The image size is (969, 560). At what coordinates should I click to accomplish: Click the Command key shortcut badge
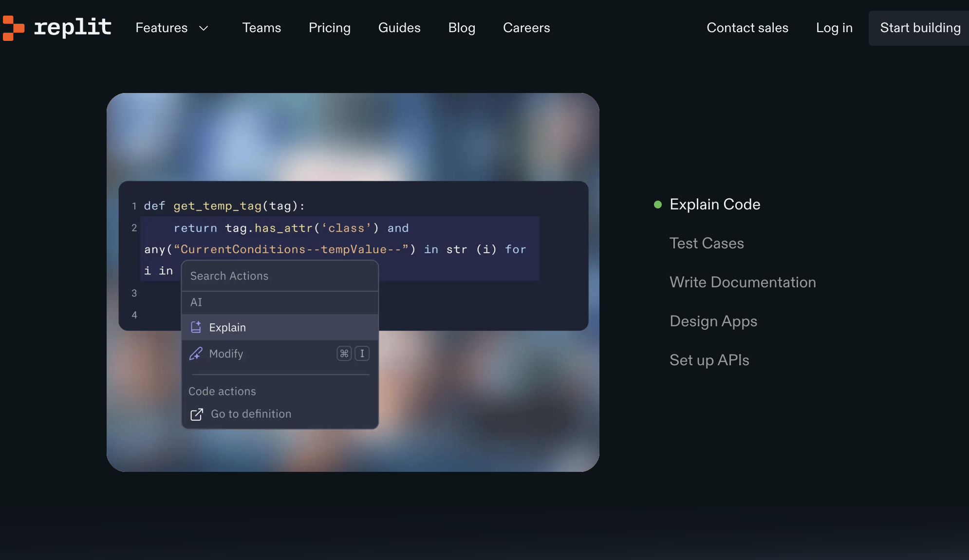344,354
